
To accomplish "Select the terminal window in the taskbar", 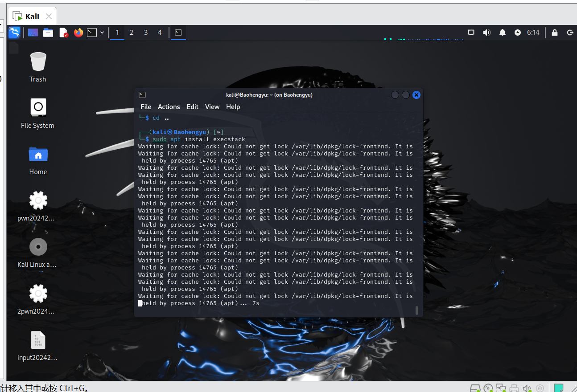I will point(178,33).
